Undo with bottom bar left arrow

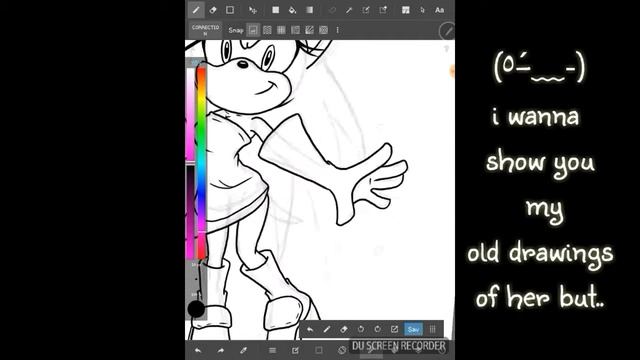point(198,350)
